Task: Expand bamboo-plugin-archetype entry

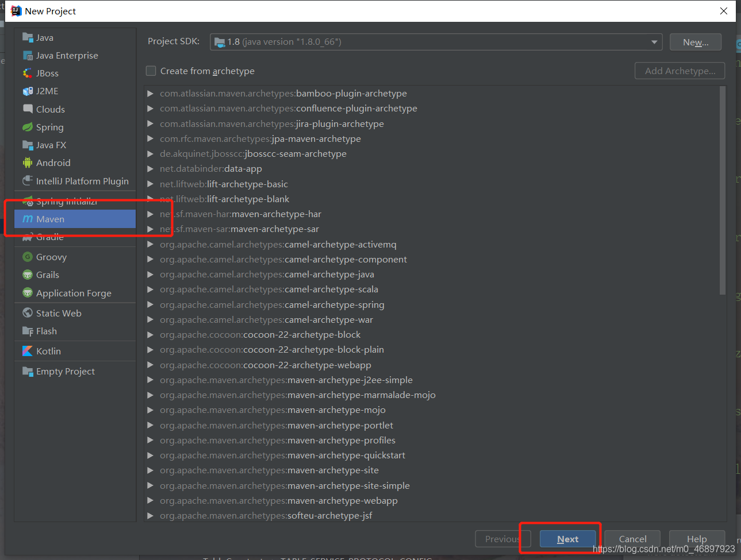Action: click(150, 93)
